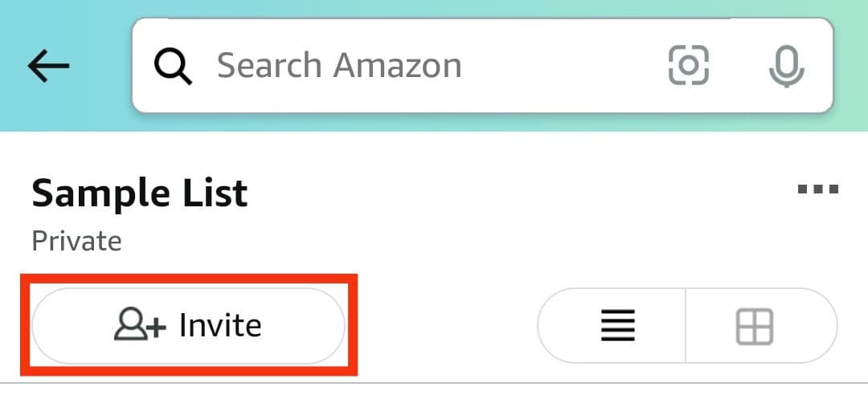Open the three-dot list options menu
Viewport: 868px width, 403px height.
817,190
